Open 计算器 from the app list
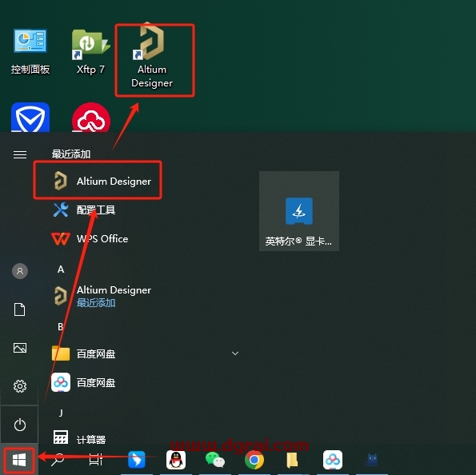476x475 pixels. click(79, 438)
